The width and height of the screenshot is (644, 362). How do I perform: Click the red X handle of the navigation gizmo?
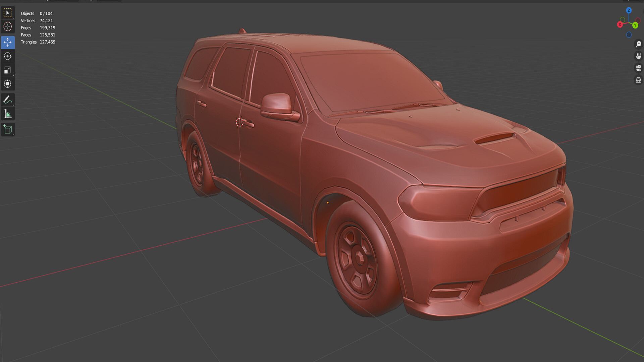[x=620, y=24]
